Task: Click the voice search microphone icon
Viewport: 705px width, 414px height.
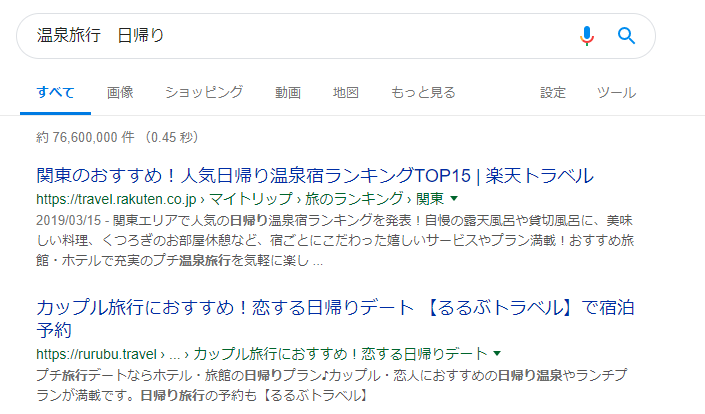Action: [x=587, y=36]
